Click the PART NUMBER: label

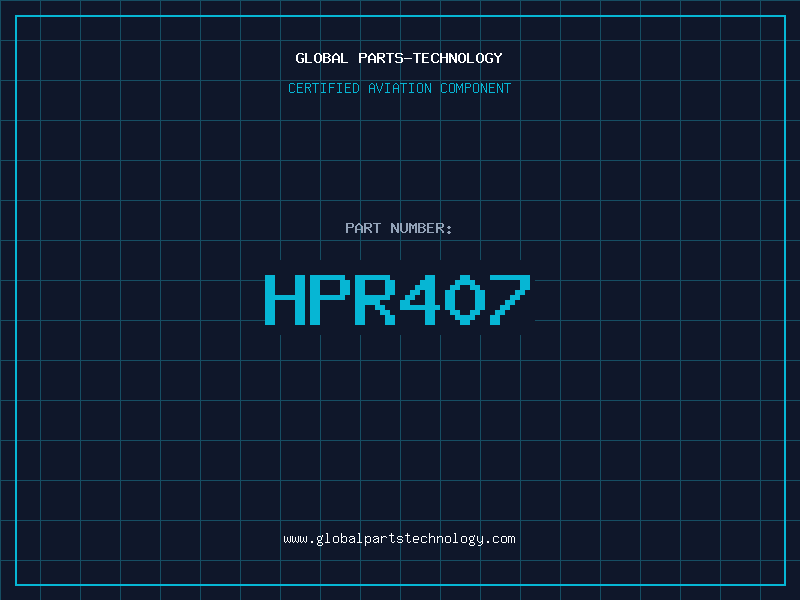tap(399, 228)
